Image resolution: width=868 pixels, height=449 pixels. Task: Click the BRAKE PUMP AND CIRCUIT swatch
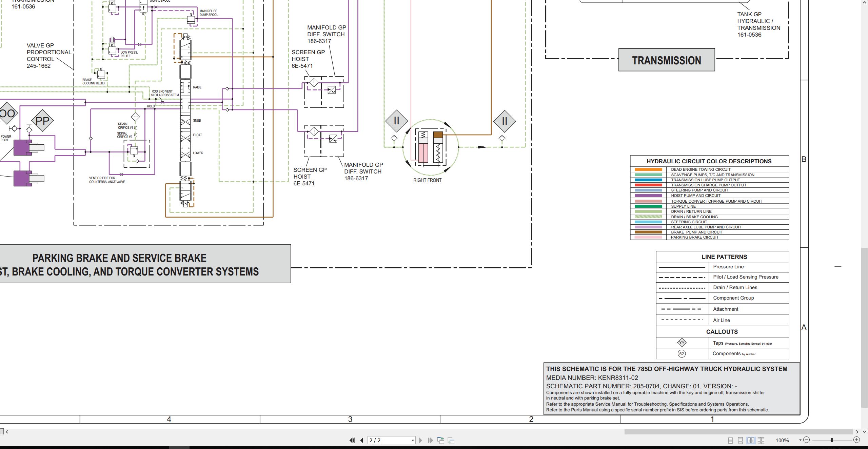[648, 232]
